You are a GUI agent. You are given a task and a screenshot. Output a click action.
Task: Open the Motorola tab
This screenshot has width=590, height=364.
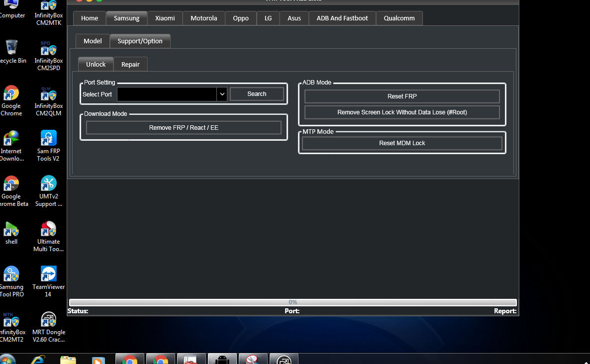(204, 18)
